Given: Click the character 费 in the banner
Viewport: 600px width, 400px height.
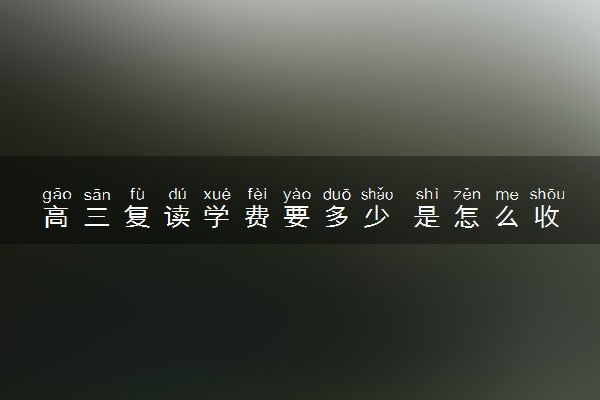Looking at the screenshot, I should click(x=257, y=217).
